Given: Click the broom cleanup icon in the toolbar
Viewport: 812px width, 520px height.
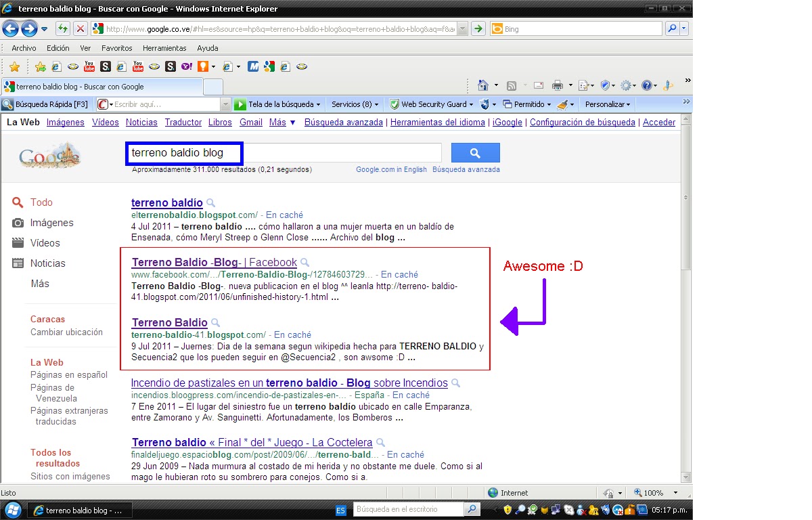Looking at the screenshot, I should 562,104.
